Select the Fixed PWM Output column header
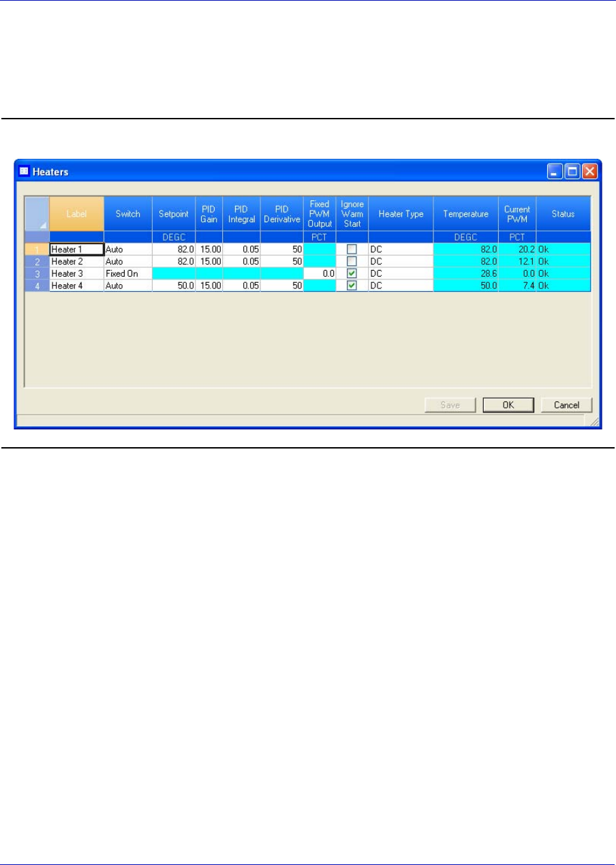Image resolution: width=616 pixels, height=865 pixels. click(x=320, y=214)
